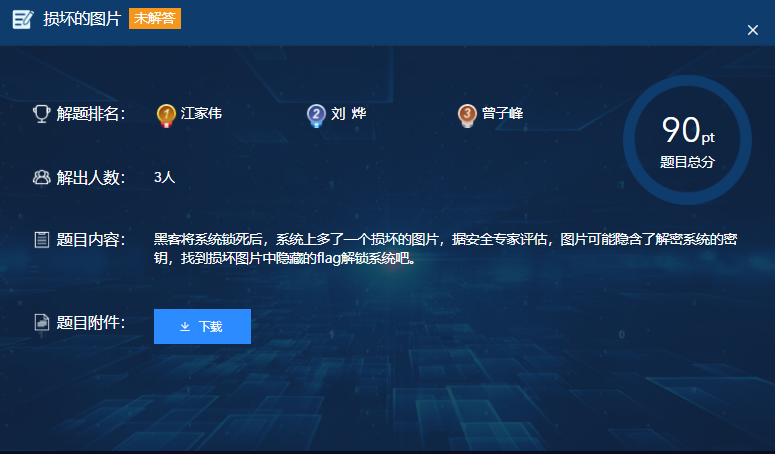Click the 题目附件 label
The width and height of the screenshot is (775, 454).
click(x=90, y=323)
